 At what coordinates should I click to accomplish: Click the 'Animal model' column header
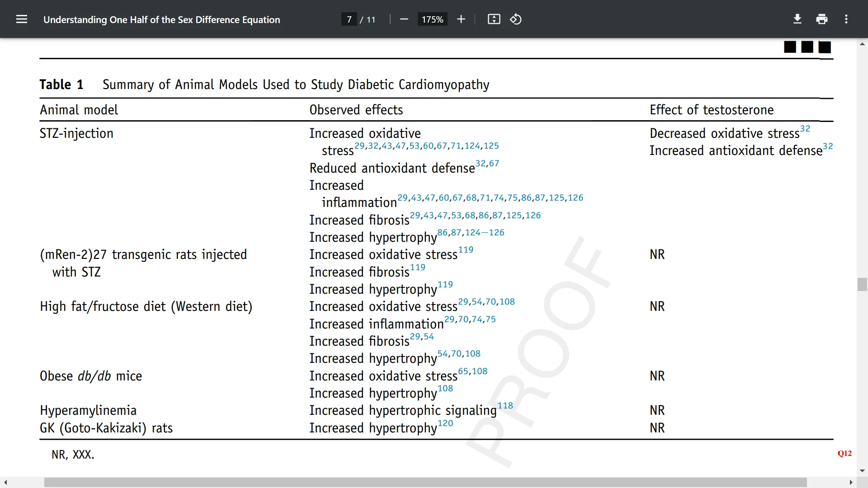pos(79,110)
